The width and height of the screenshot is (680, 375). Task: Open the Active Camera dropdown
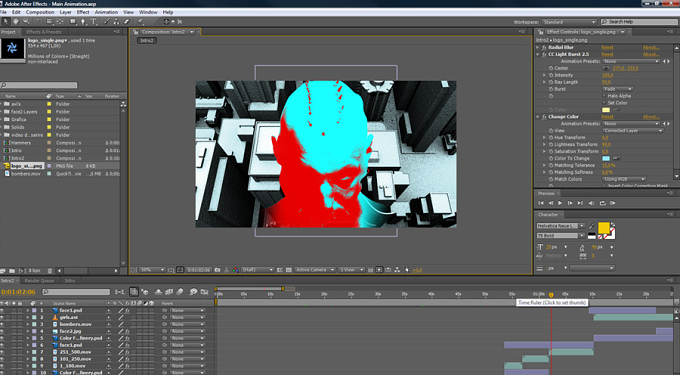[315, 270]
